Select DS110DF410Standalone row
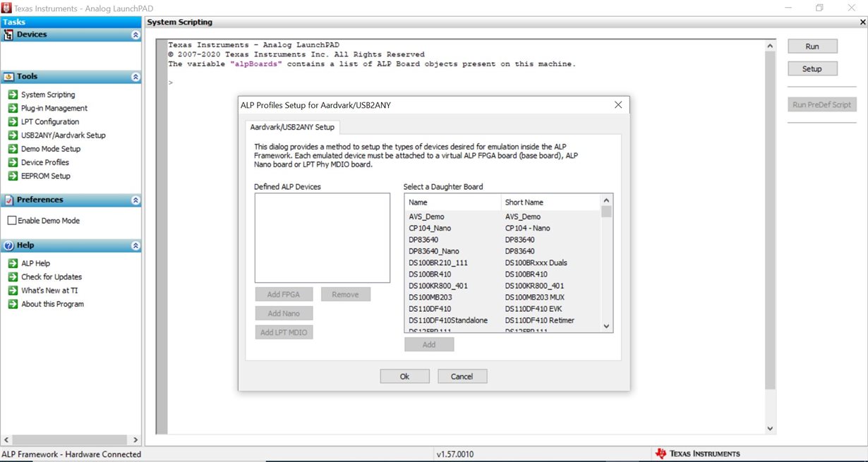 pos(502,320)
